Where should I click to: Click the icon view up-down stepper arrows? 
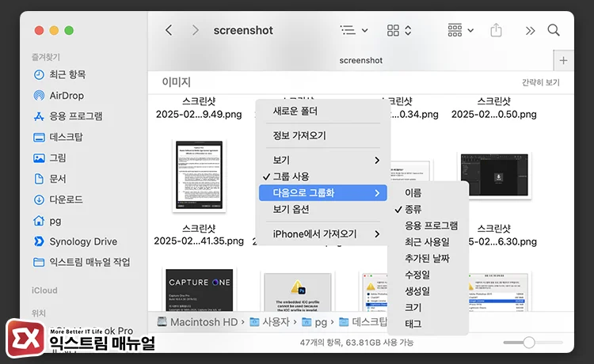pyautogui.click(x=408, y=30)
